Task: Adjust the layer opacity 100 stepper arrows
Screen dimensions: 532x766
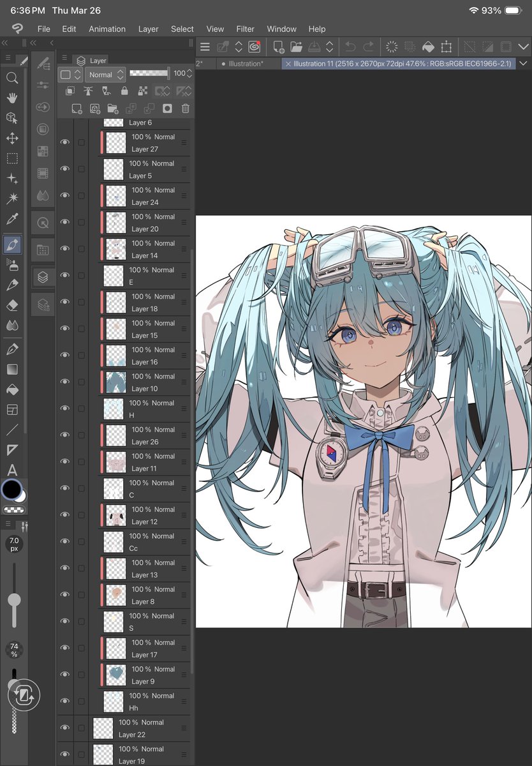Action: pyautogui.click(x=190, y=74)
